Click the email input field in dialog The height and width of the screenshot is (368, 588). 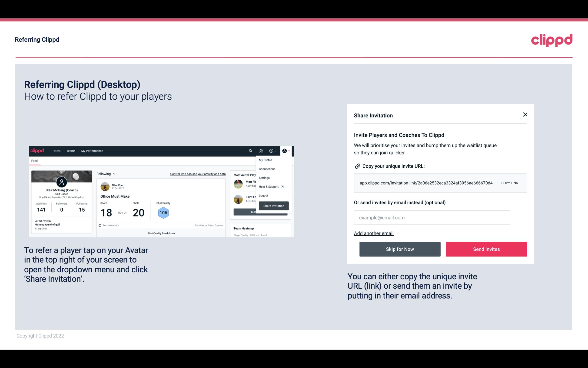(x=432, y=217)
